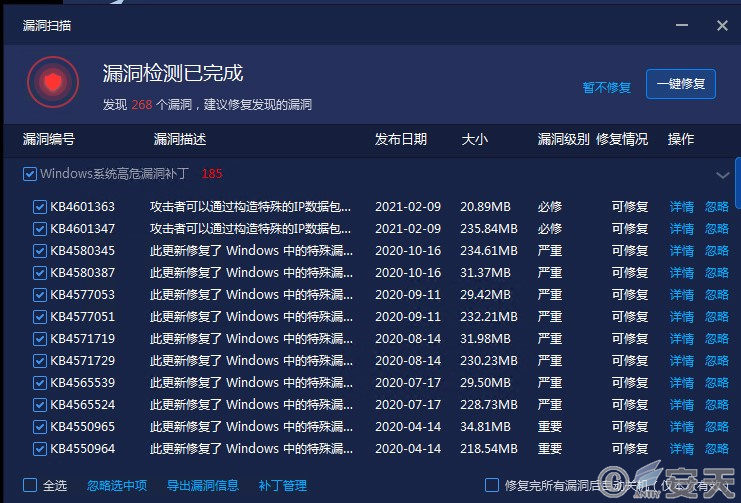
Task: Uncheck the Windows系统高危漏洞补丁 group checkbox
Action: click(x=29, y=174)
